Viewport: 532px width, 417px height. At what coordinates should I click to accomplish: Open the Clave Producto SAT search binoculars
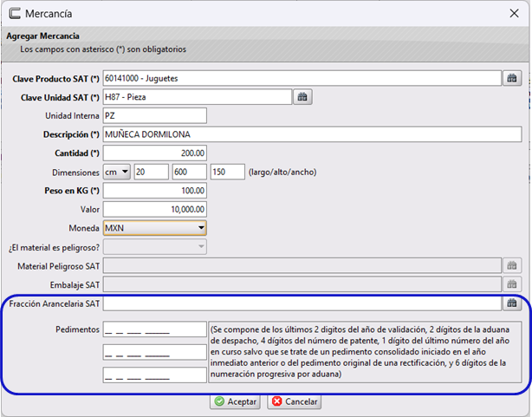pyautogui.click(x=512, y=78)
